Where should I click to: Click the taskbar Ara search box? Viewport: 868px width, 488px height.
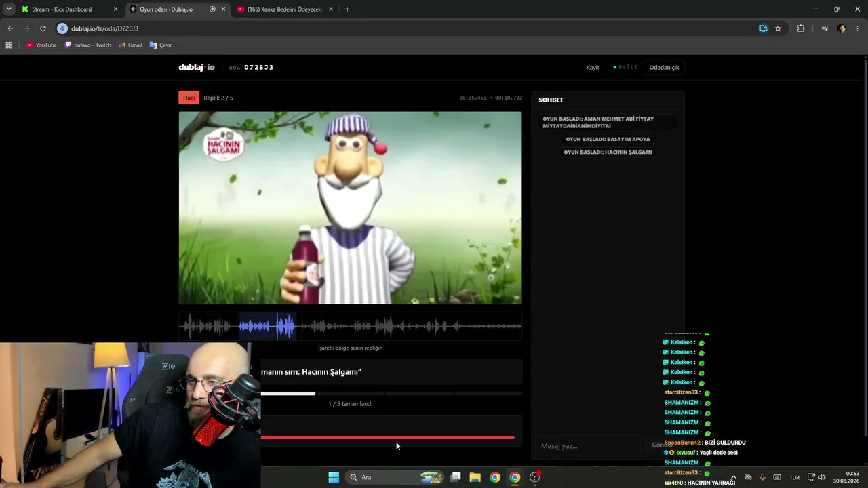click(396, 477)
